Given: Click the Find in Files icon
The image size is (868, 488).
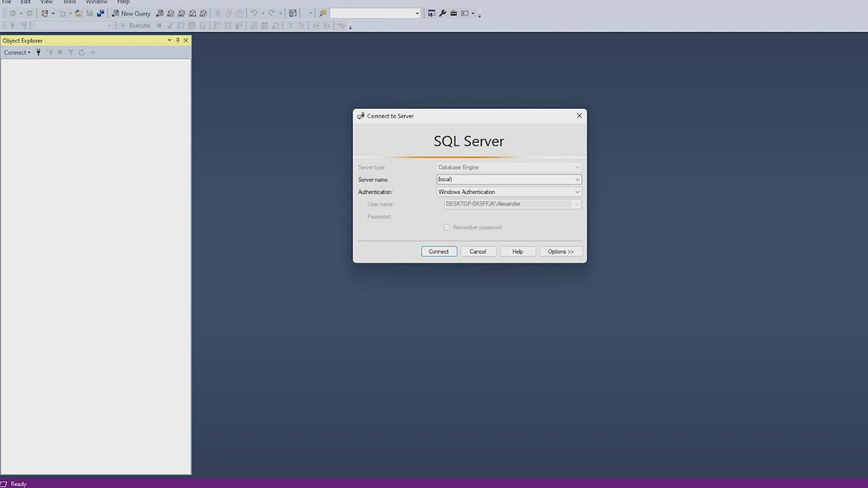Looking at the screenshot, I should 323,13.
